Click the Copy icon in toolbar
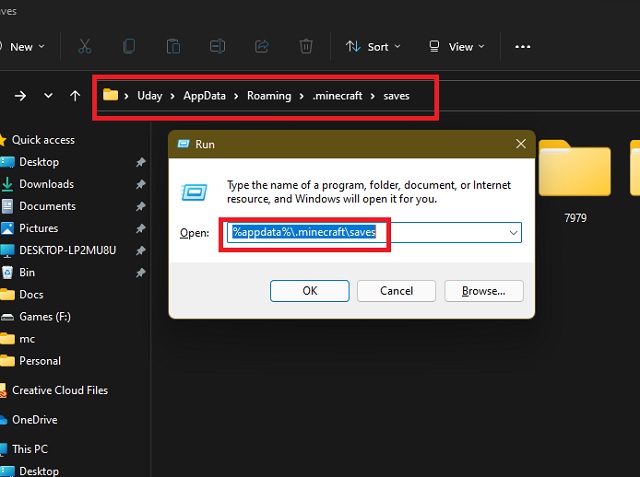The height and width of the screenshot is (477, 640). pos(129,46)
